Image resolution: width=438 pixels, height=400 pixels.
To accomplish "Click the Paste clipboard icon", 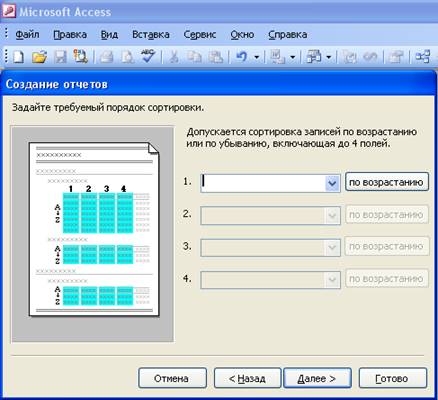I will coord(215,57).
